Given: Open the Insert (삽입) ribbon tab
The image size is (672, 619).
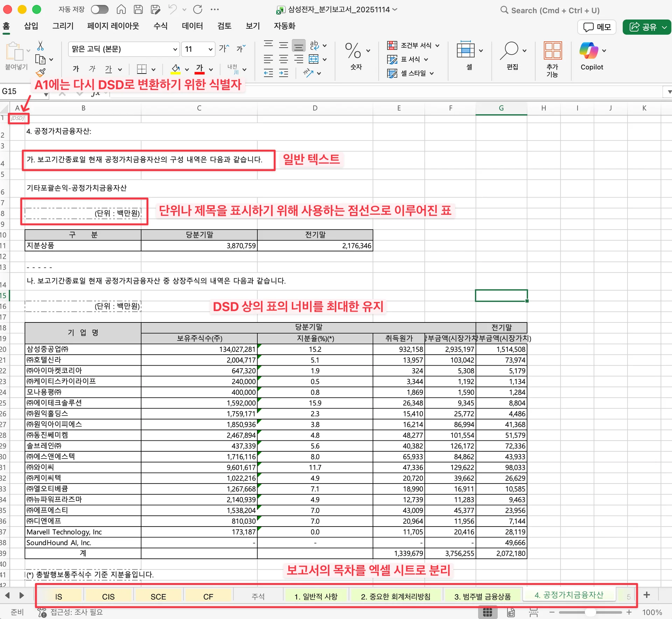Looking at the screenshot, I should 31,26.
